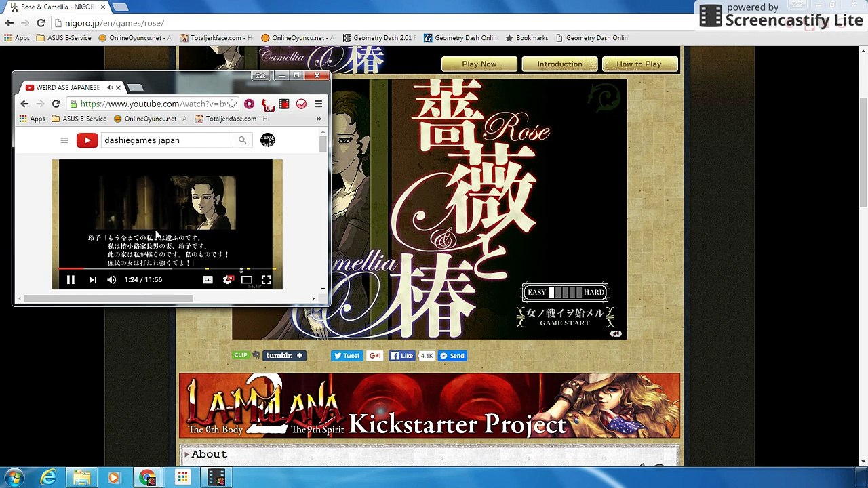Focus the YouTube search box
The width and height of the screenshot is (868, 488).
[166, 140]
